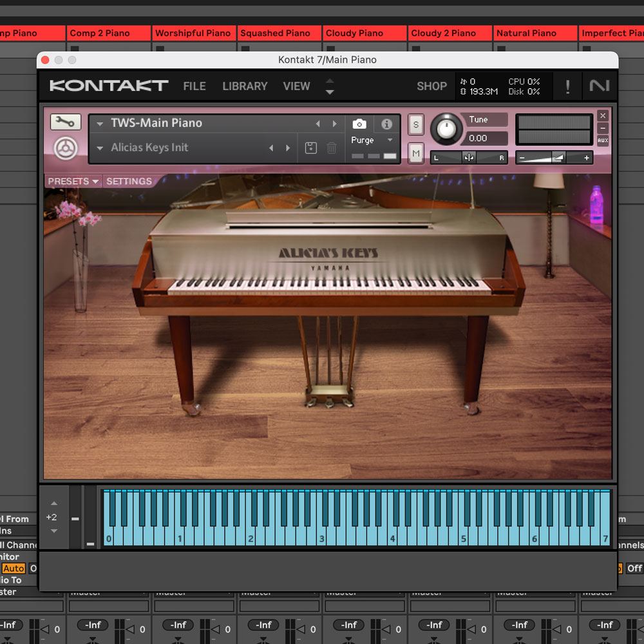Image resolution: width=644 pixels, height=644 pixels.
Task: Open the SETTINGS page
Action: pos(129,182)
